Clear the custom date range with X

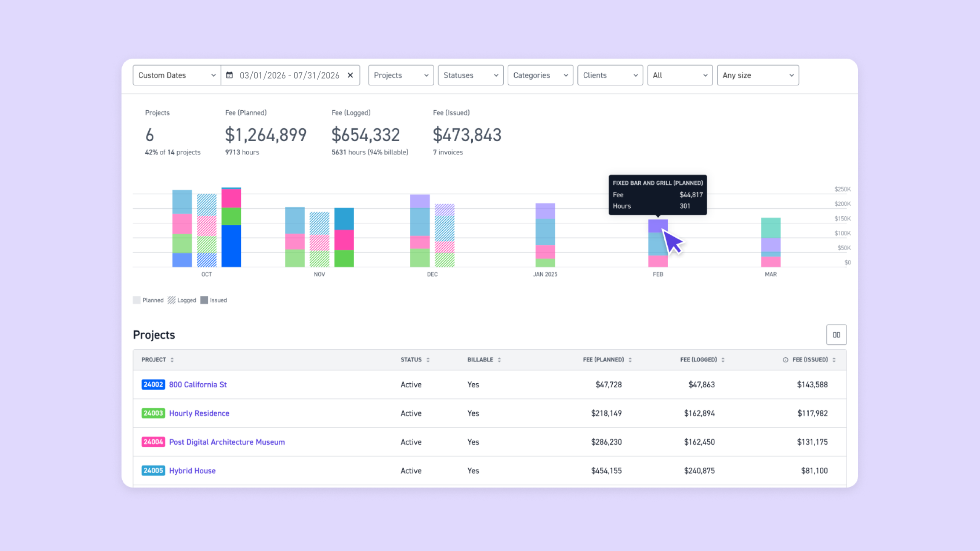pyautogui.click(x=350, y=75)
